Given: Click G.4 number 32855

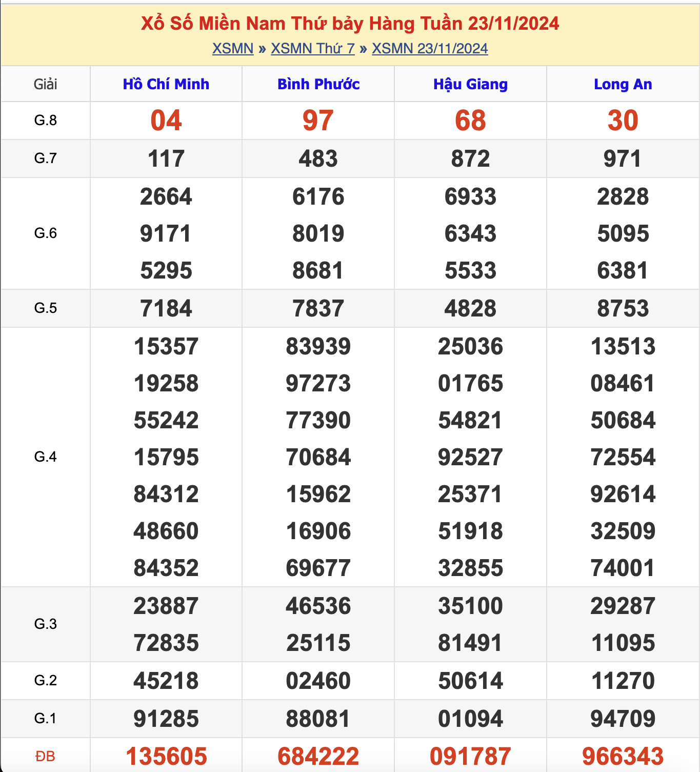Looking at the screenshot, I should (471, 568).
